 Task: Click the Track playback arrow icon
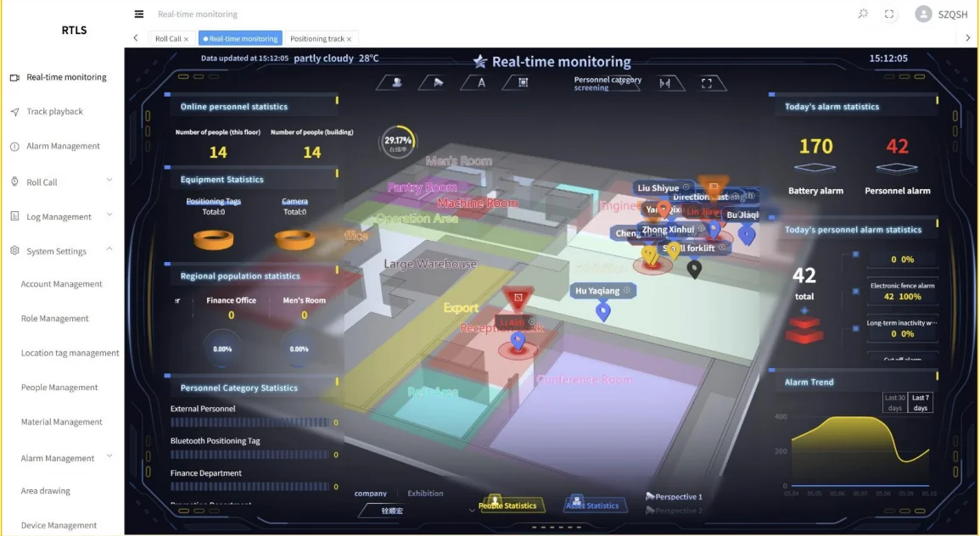[x=14, y=112]
